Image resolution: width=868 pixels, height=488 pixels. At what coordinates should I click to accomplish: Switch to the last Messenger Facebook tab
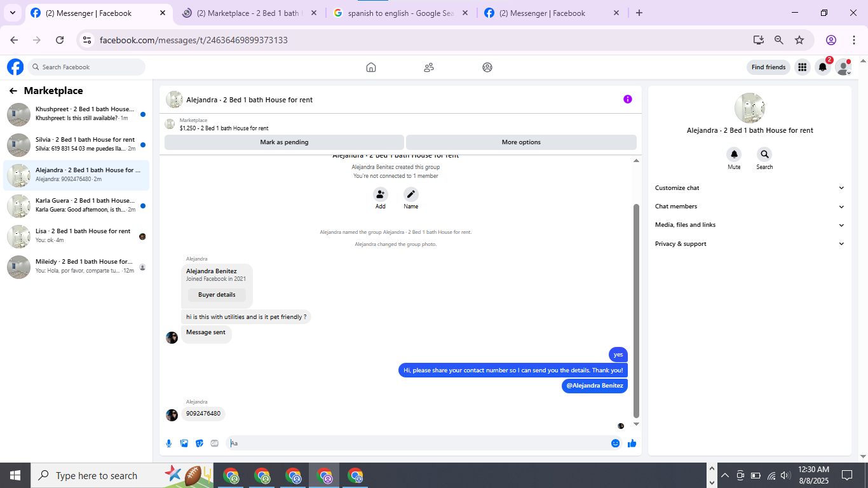tap(552, 13)
